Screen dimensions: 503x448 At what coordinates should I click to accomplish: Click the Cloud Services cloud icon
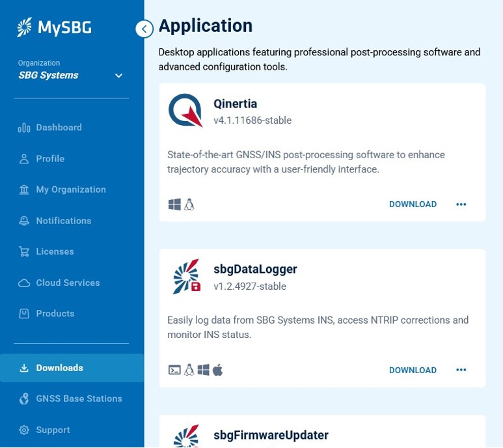coord(24,283)
